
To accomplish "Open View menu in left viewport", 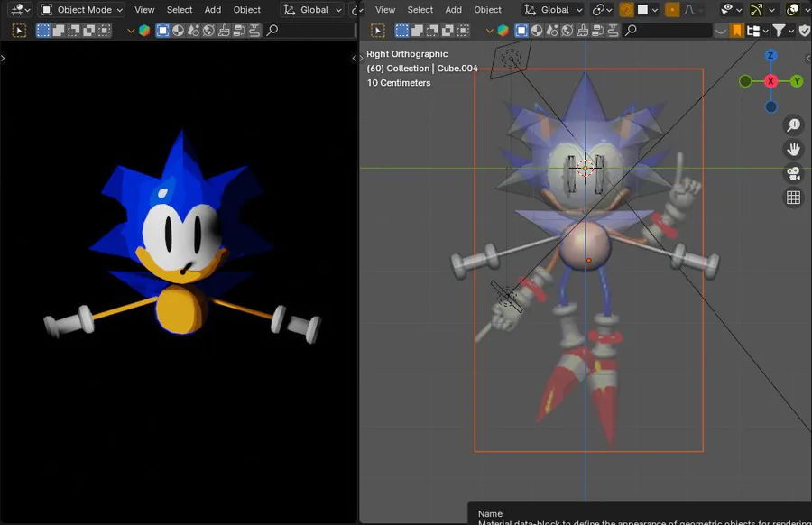I will 144,9.
